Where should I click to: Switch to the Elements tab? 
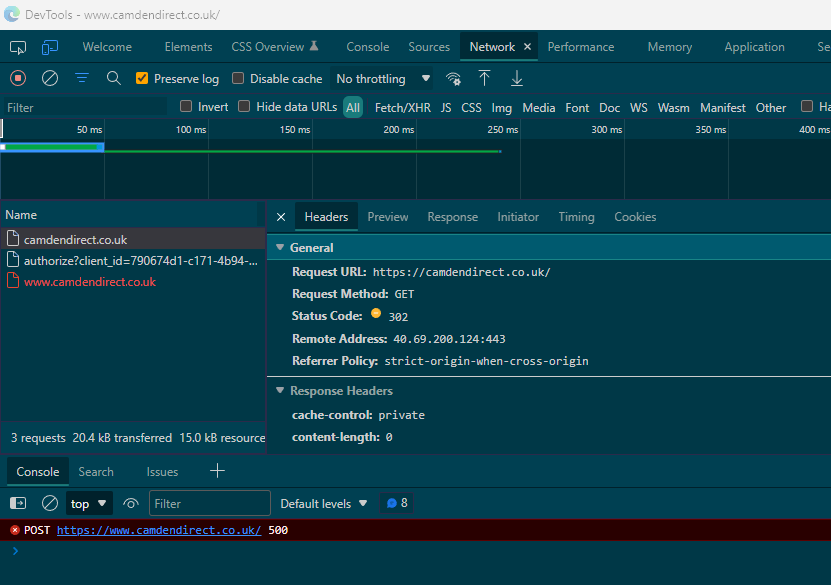(188, 47)
